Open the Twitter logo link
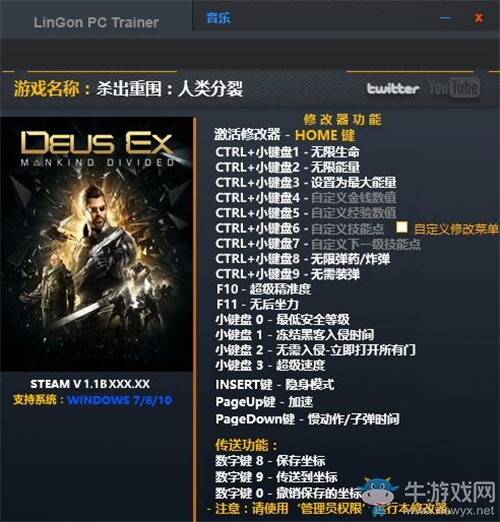The image size is (500, 522). click(x=393, y=89)
